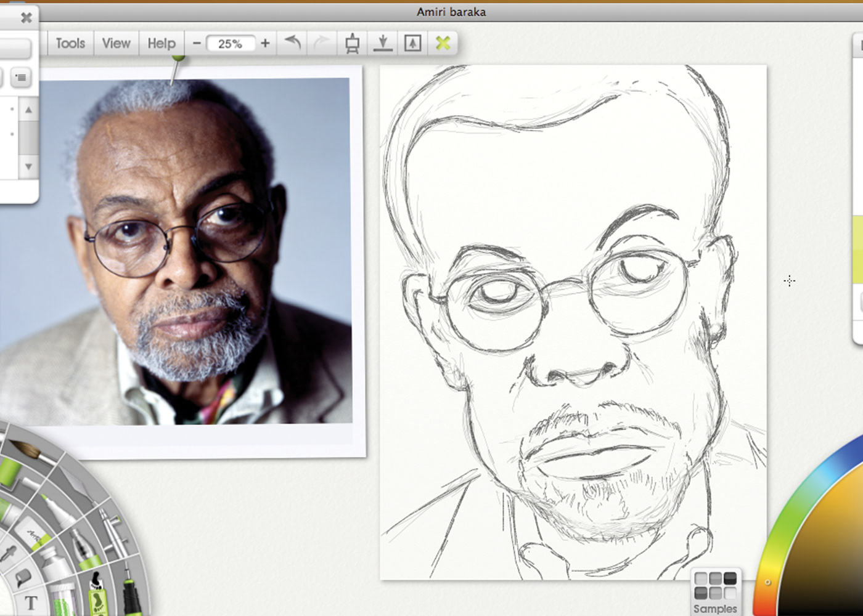This screenshot has width=863, height=616.
Task: Click the sketch canvas paper
Action: (573, 322)
